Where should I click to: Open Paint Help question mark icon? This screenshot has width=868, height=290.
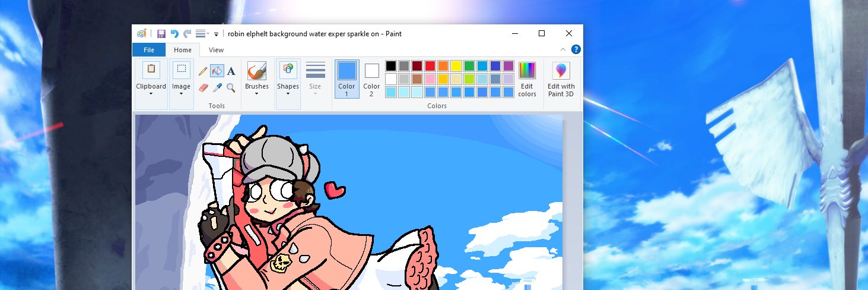(x=576, y=50)
